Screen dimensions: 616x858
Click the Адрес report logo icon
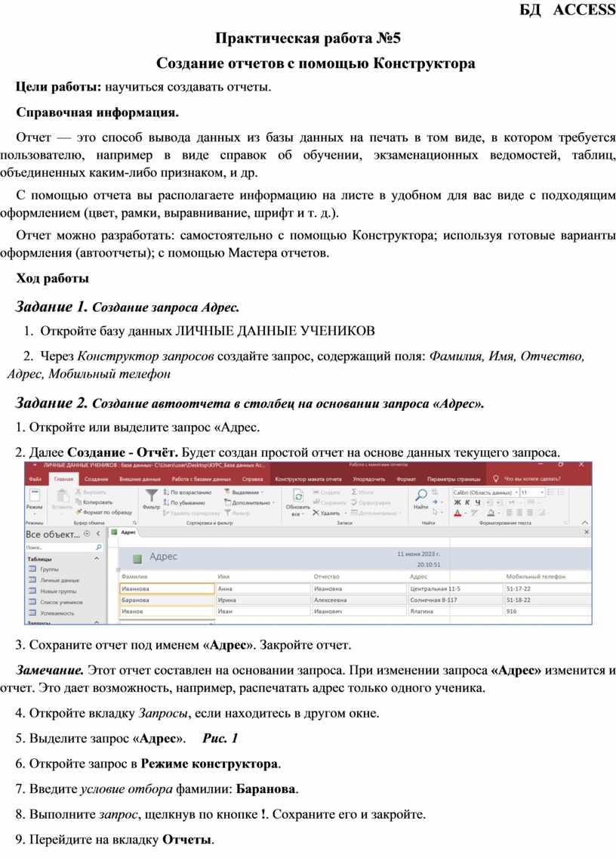137,558
